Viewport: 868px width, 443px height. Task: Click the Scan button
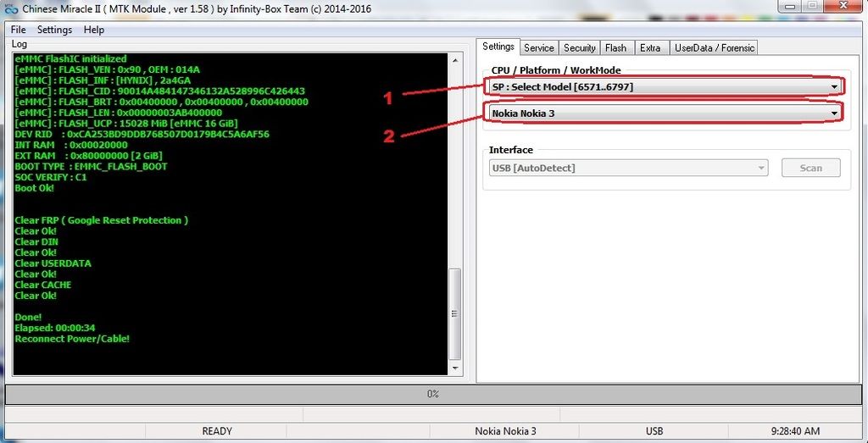point(810,168)
